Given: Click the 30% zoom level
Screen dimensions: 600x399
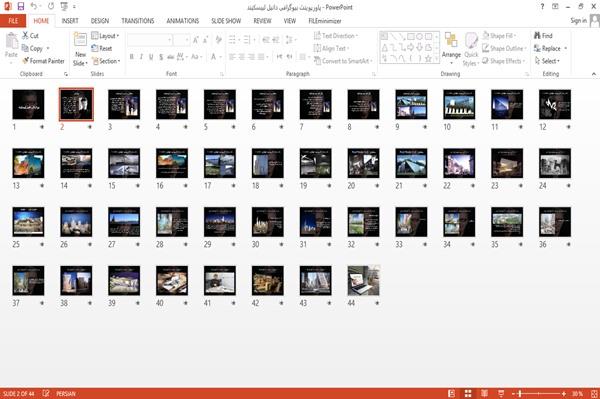Looking at the screenshot, I should 577,393.
